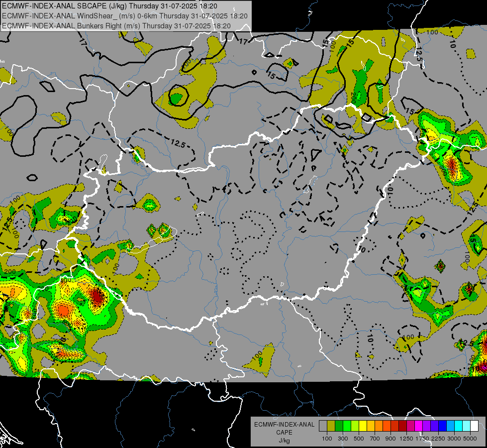
Task: Select the red-orange legend swatch
Action: [x=387, y=426]
